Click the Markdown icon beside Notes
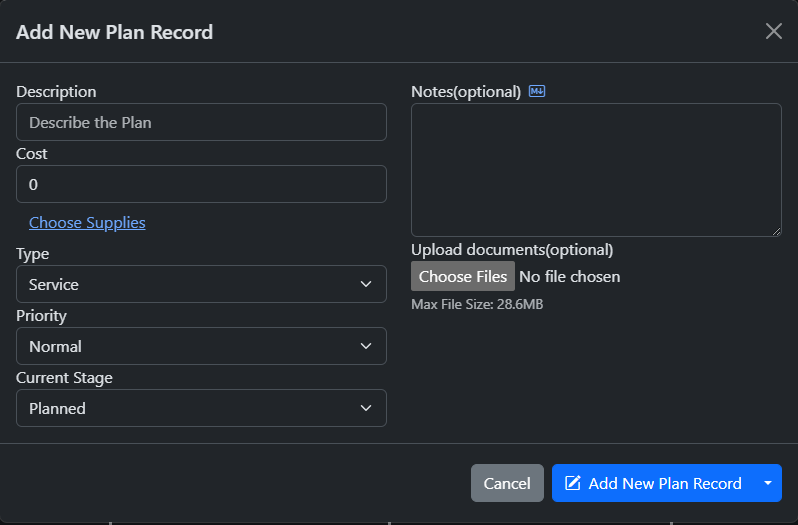 point(537,91)
